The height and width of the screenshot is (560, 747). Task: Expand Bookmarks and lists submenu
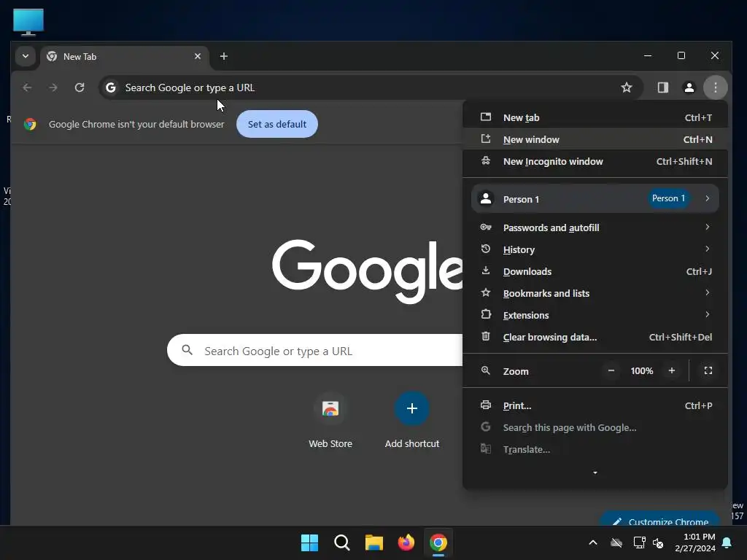[x=595, y=293]
